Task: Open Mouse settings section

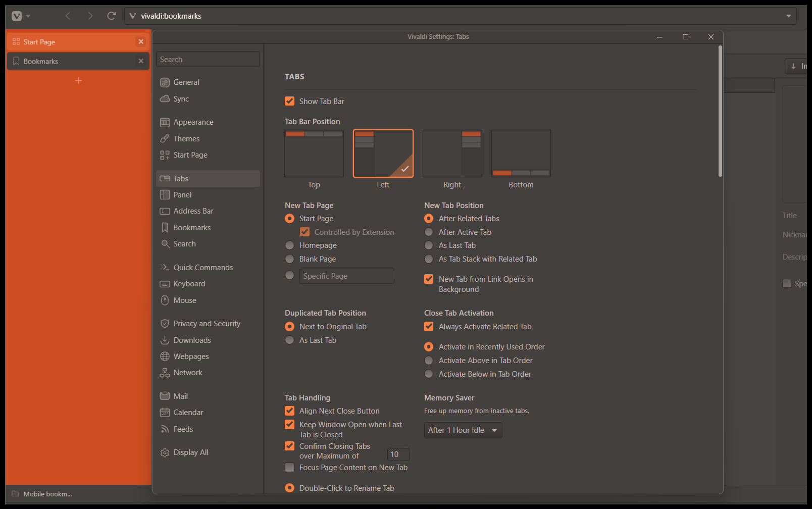Action: [208, 300]
